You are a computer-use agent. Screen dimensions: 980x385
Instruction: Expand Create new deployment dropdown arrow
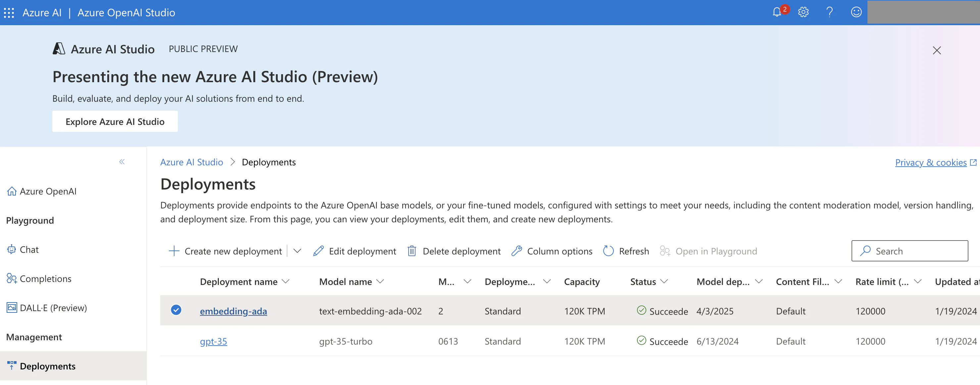click(x=298, y=251)
